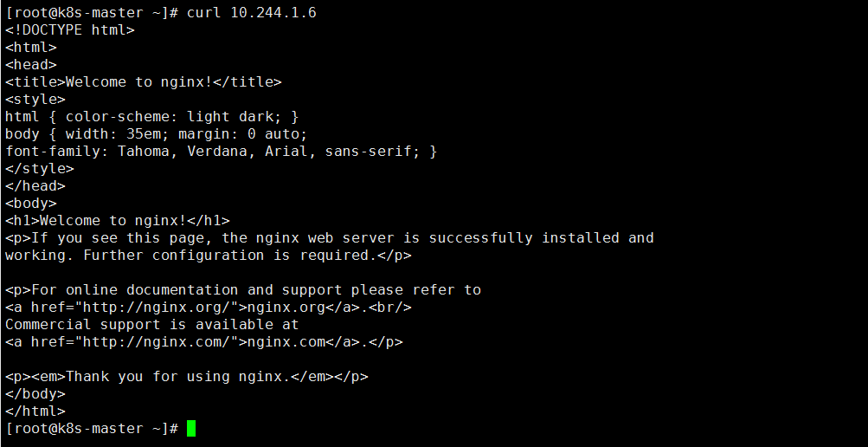Click the curl 10.244.1.6 command text
The image size is (868, 447).
pyautogui.click(x=244, y=12)
